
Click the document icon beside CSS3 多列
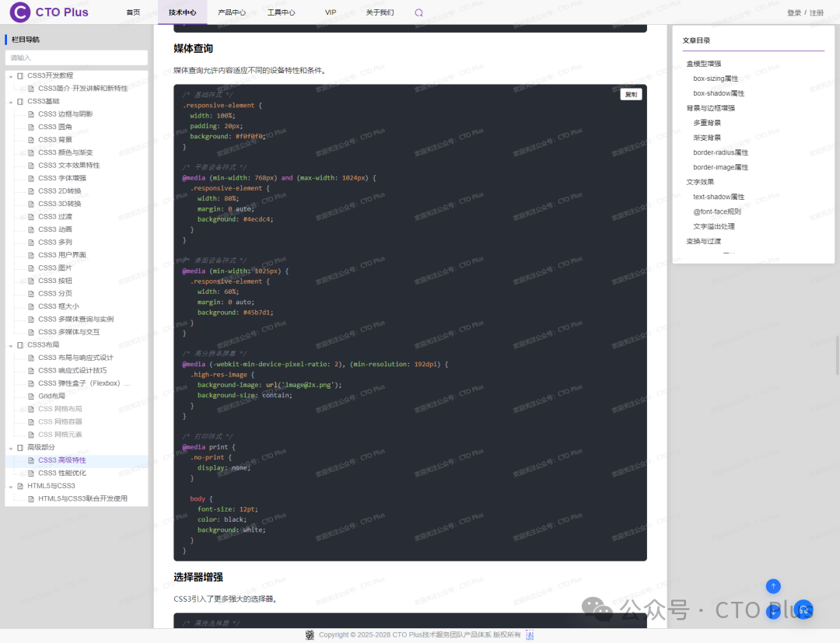pyautogui.click(x=31, y=242)
